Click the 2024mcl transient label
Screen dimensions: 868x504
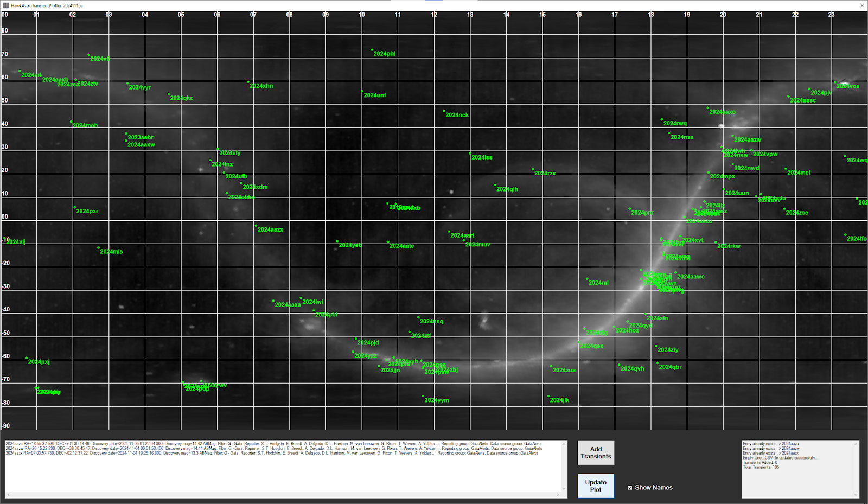pos(799,173)
